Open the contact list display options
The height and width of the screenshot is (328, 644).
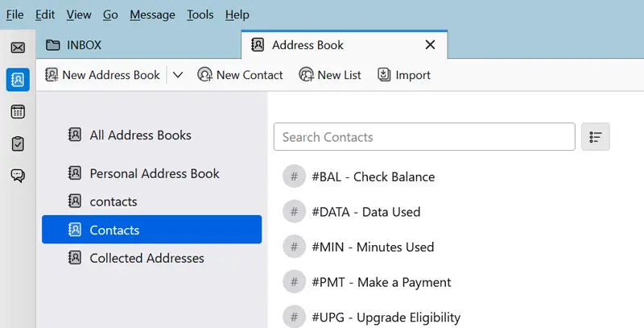596,137
